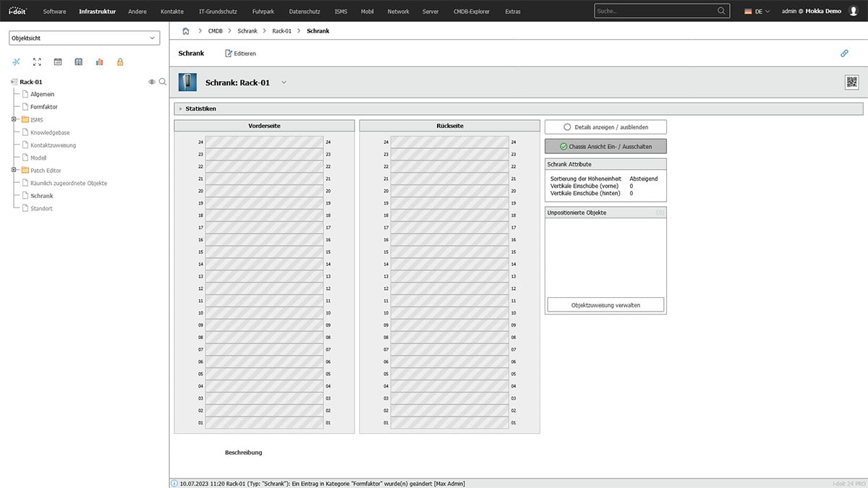868x488 pixels.
Task: Click the orange padlock icon
Action: click(120, 62)
